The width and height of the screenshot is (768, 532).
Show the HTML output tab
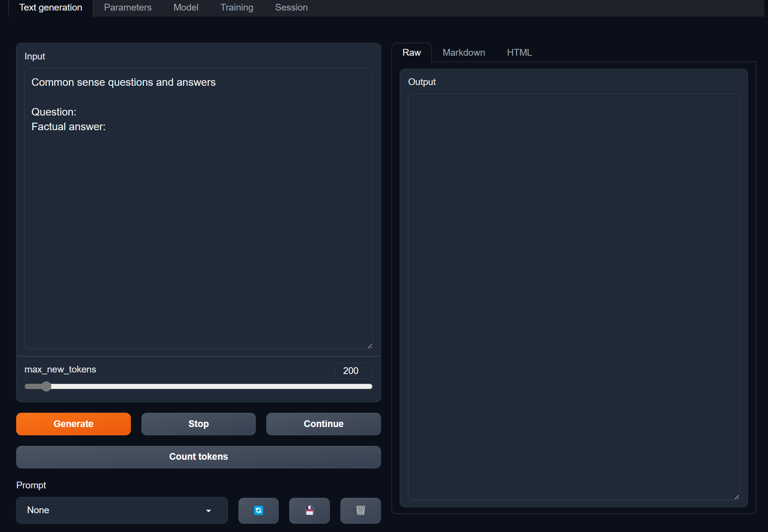(x=519, y=52)
